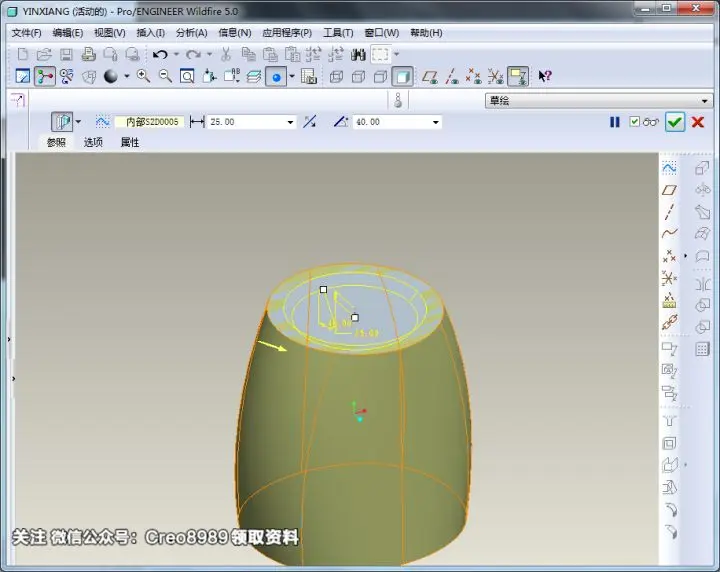Switch to the 选项 tab
Screen dimensions: 720x572
tap(93, 142)
